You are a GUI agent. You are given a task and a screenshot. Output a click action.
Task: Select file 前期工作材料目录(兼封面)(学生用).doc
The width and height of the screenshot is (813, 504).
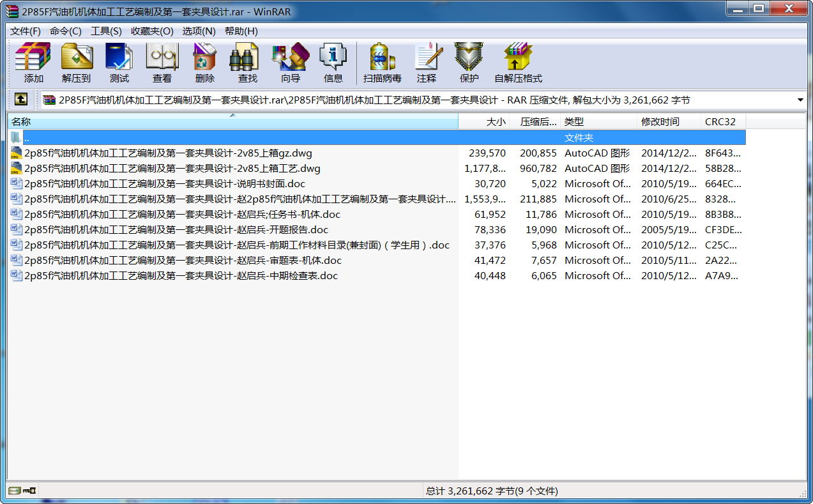click(x=237, y=245)
